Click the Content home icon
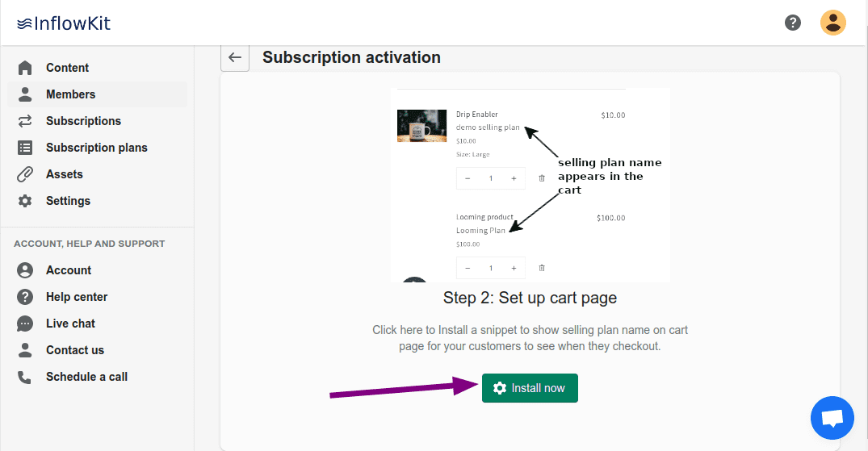The width and height of the screenshot is (868, 451). click(x=25, y=68)
